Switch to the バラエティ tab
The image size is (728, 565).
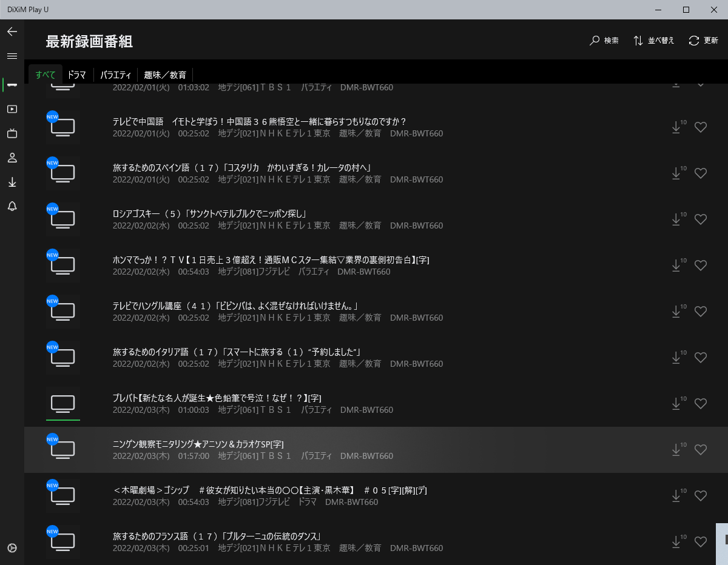pyautogui.click(x=115, y=75)
